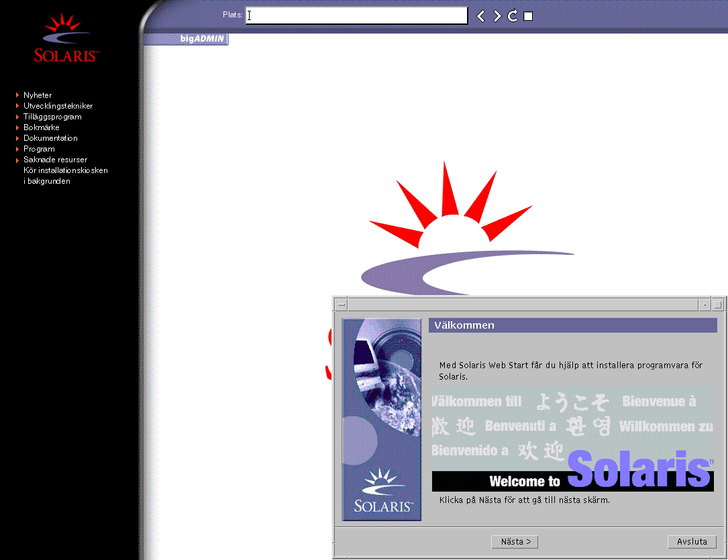Open the Bokmärke link
728x560 pixels.
(x=42, y=127)
